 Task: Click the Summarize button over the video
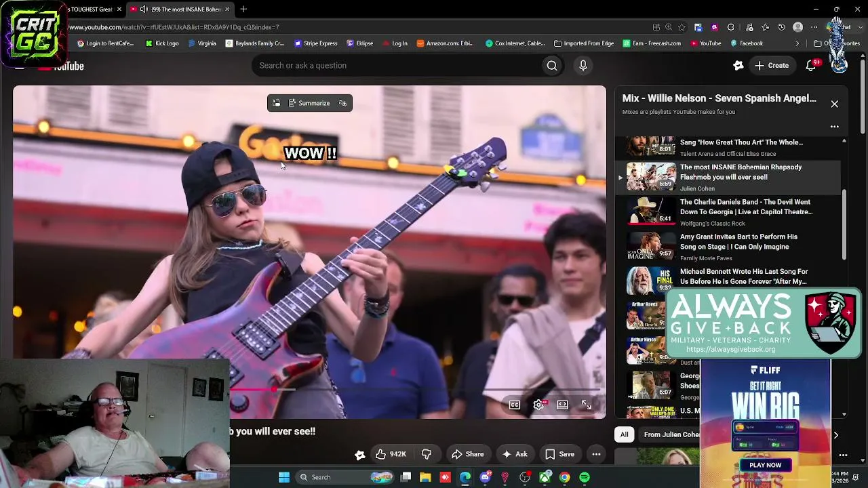tap(309, 103)
